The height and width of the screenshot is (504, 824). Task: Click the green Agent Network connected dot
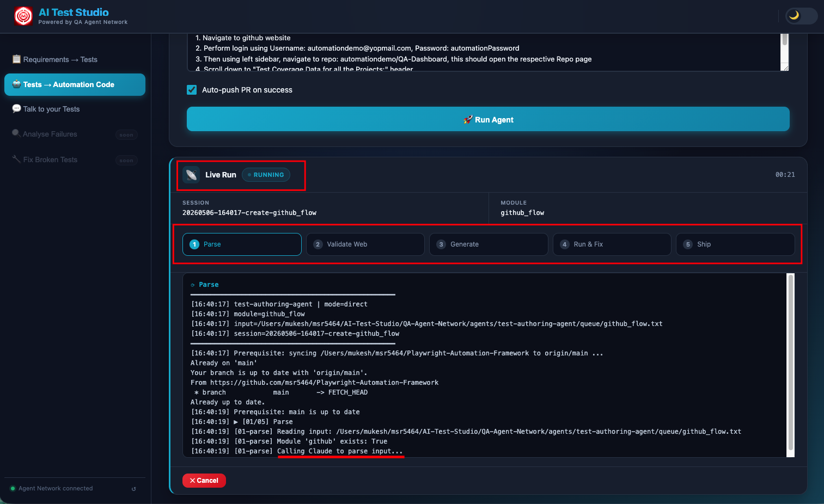coord(13,488)
